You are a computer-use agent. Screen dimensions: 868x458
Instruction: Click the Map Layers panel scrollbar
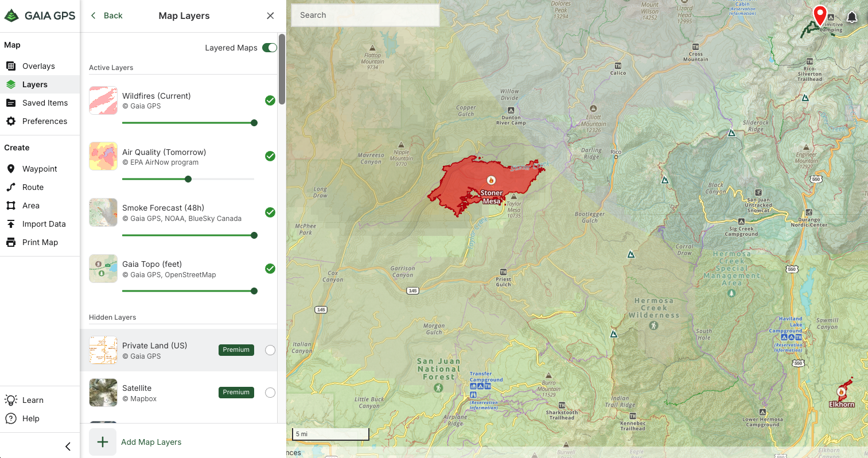point(282,69)
